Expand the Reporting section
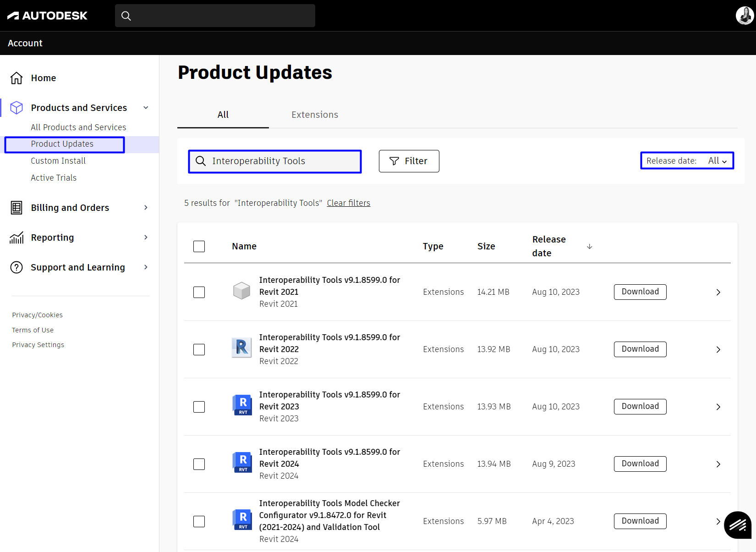The image size is (756, 552). click(146, 237)
